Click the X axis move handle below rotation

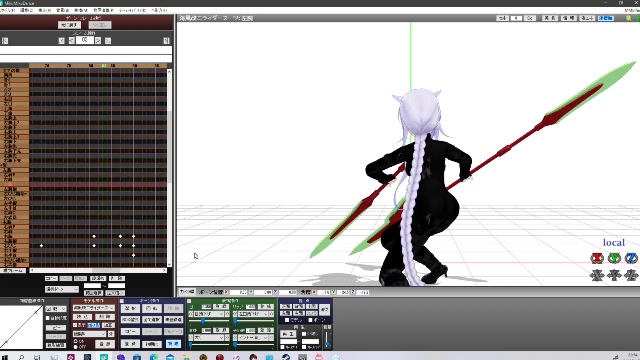coord(597,276)
